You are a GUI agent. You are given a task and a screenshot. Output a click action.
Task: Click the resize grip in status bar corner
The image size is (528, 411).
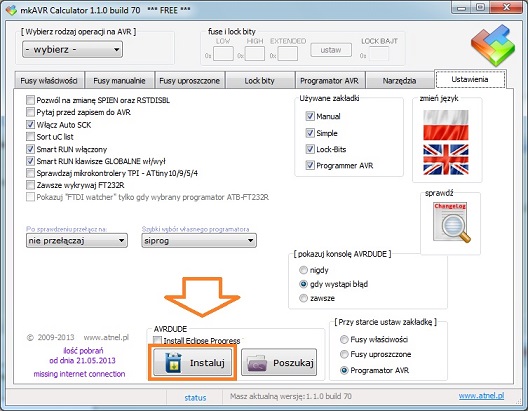point(519,401)
